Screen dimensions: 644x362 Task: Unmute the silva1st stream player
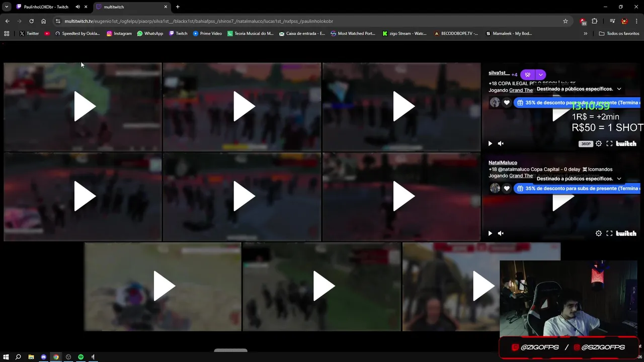tap(501, 143)
